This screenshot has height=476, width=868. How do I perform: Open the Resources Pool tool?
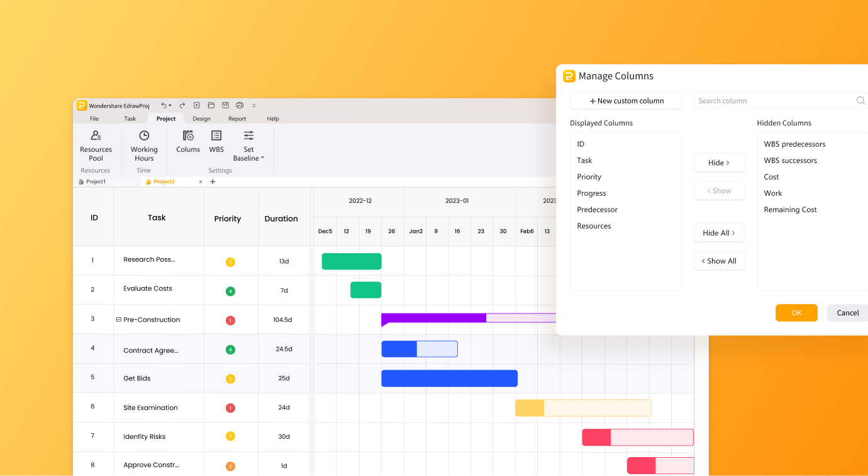96,145
